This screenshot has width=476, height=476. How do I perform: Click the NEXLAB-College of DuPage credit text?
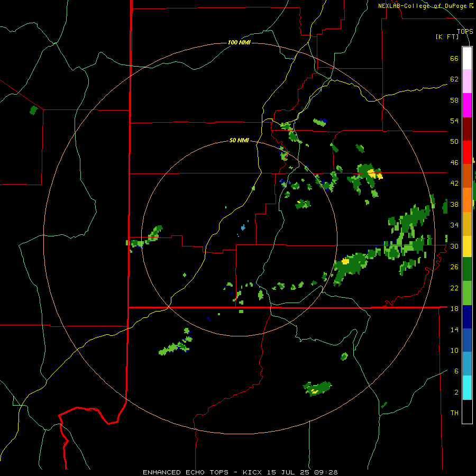425,6
